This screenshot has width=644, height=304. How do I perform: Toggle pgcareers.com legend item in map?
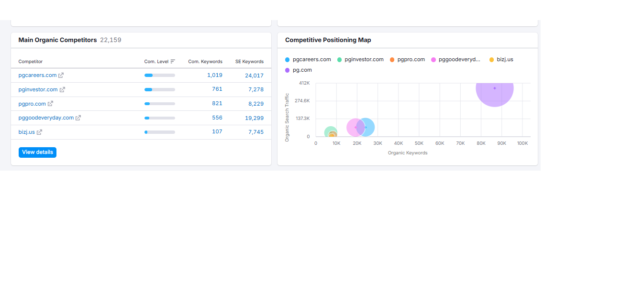(308, 60)
